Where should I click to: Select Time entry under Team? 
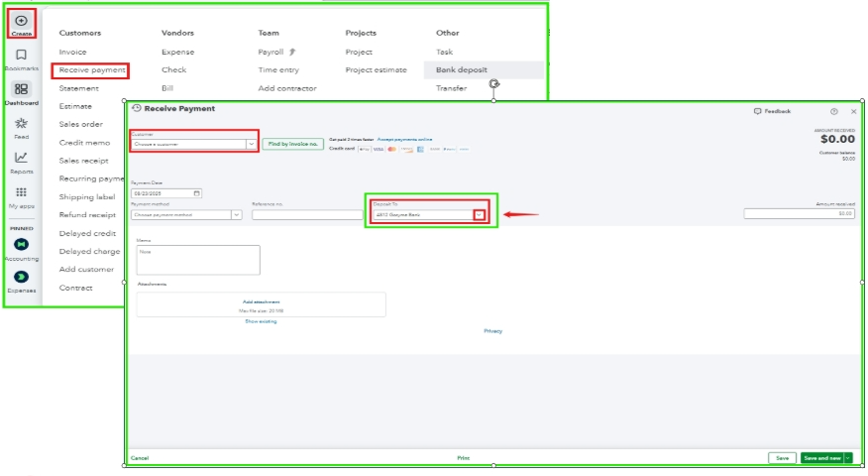tap(277, 70)
